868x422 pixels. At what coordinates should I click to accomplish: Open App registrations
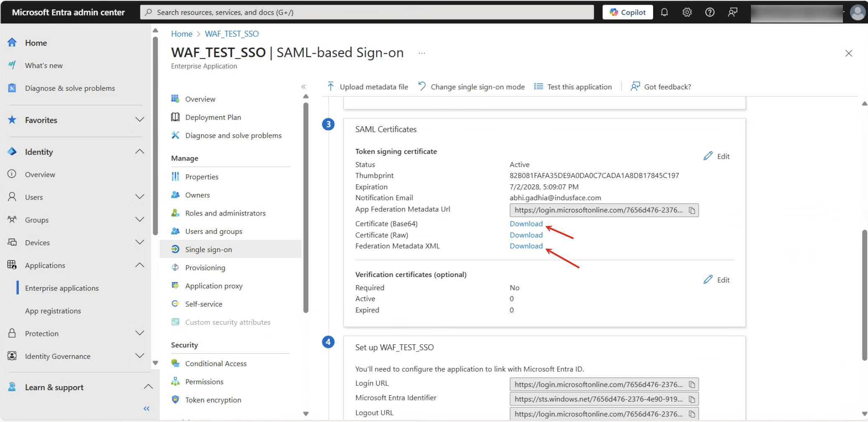click(x=53, y=310)
